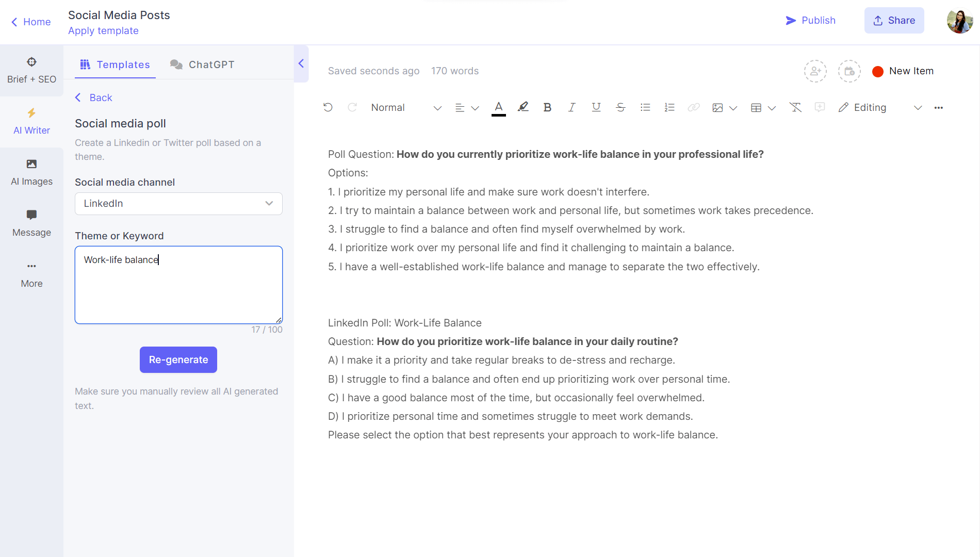Click the 'Saved seconds ago' status
The width and height of the screenshot is (980, 557).
point(373,71)
